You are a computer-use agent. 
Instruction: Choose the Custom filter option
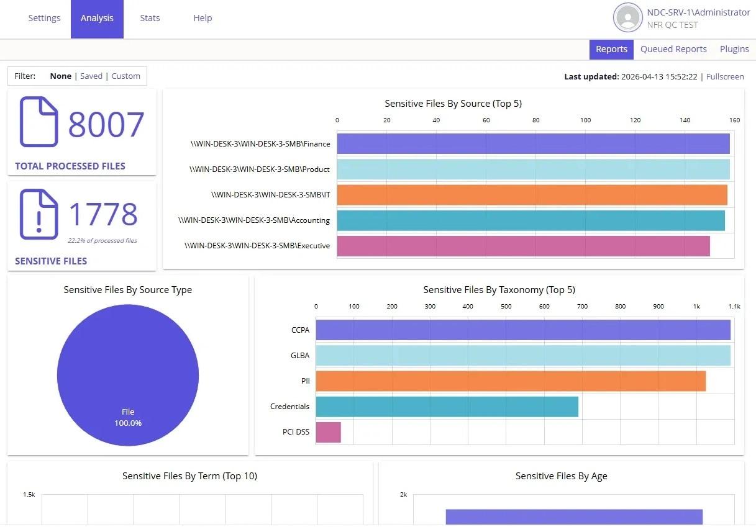point(126,76)
